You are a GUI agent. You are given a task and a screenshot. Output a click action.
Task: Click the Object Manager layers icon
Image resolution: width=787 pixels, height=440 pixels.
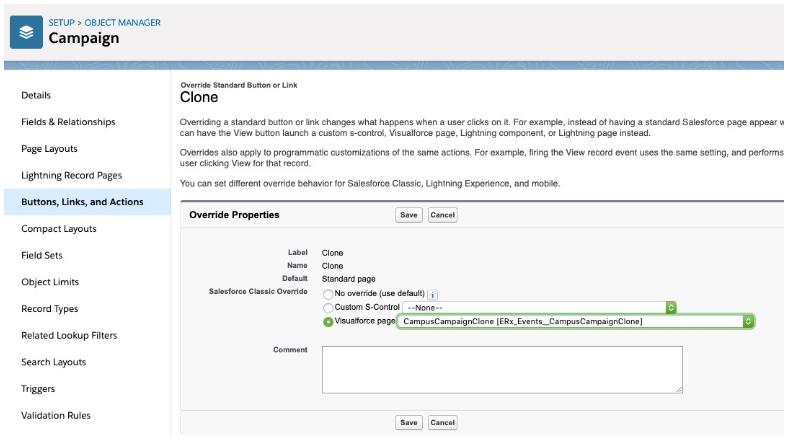click(27, 31)
